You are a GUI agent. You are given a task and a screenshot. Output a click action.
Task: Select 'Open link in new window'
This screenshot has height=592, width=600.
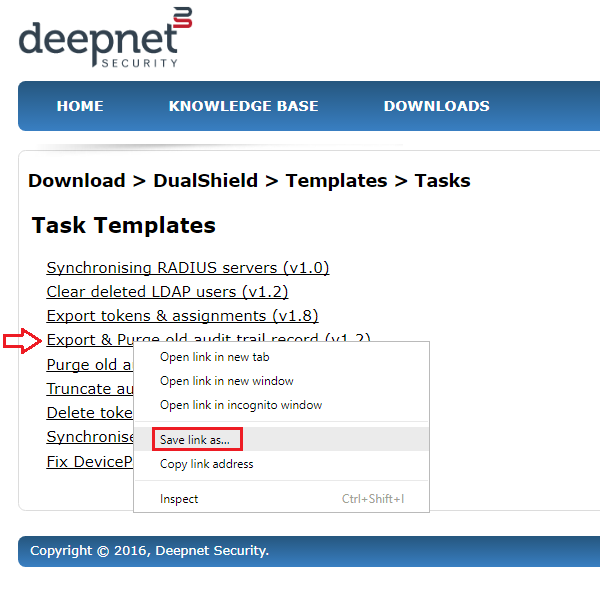pyautogui.click(x=226, y=381)
